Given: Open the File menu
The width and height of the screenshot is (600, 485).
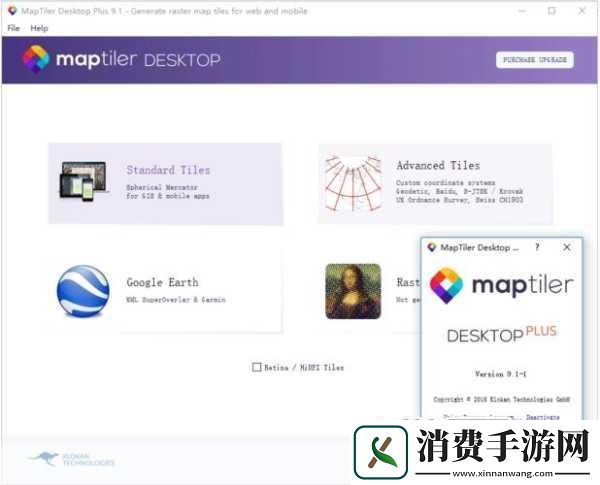Looking at the screenshot, I should click(x=13, y=28).
